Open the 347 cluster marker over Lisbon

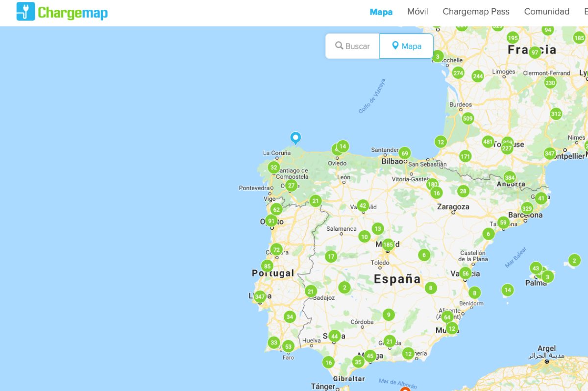(260, 296)
